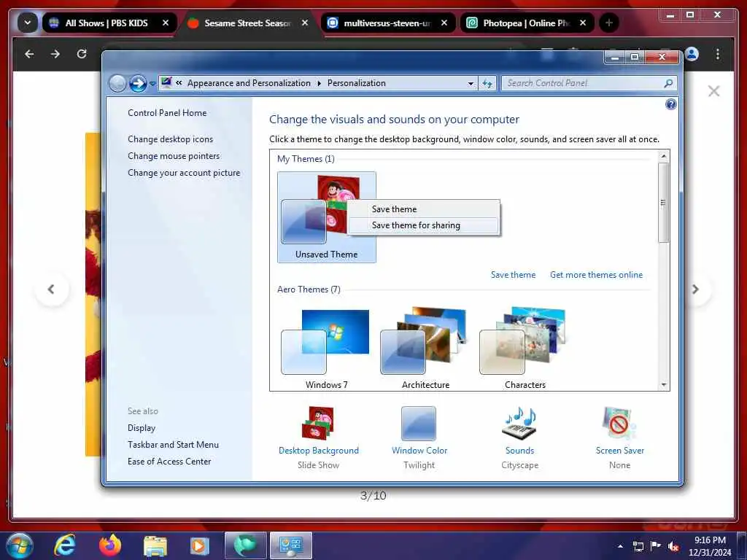
Task: Open the Windows Start orb
Action: pyautogui.click(x=20, y=545)
